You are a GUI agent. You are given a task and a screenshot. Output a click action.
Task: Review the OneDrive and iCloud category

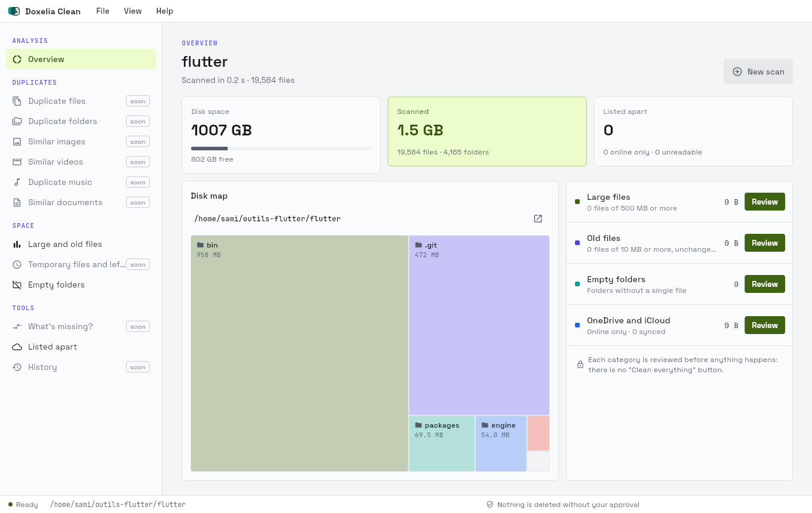[x=764, y=325]
